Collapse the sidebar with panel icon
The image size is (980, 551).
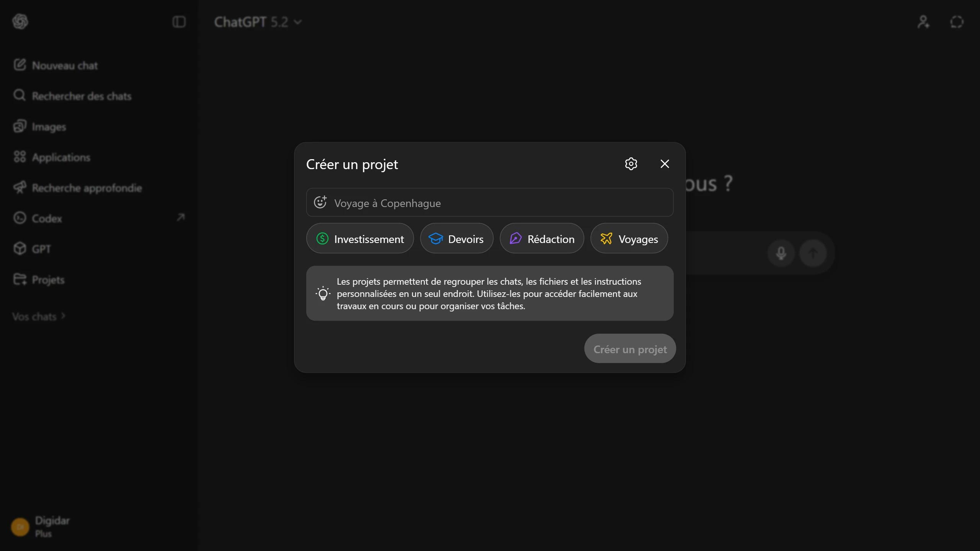click(x=179, y=22)
